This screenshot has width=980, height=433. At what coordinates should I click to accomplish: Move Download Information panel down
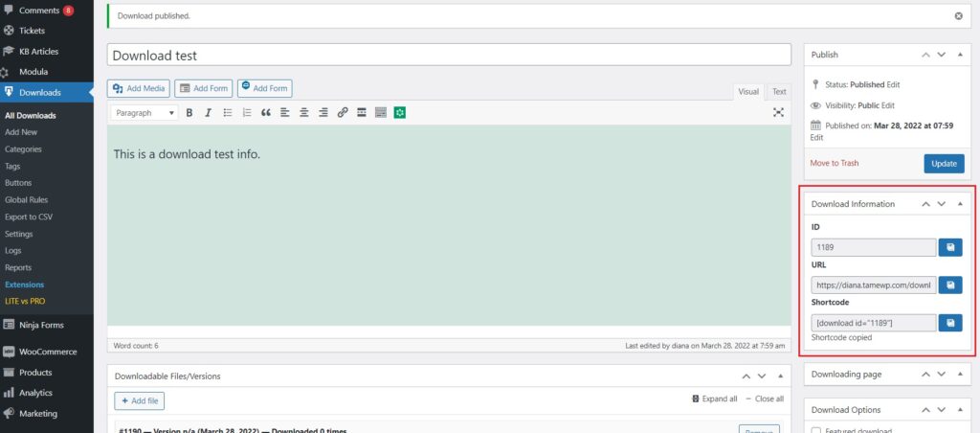coord(942,204)
